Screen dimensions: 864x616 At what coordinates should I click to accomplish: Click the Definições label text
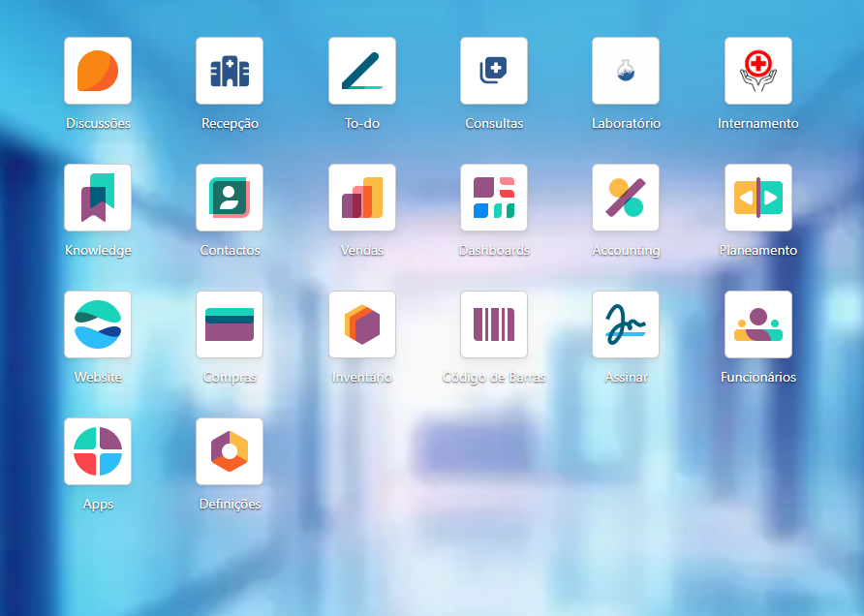[230, 505]
